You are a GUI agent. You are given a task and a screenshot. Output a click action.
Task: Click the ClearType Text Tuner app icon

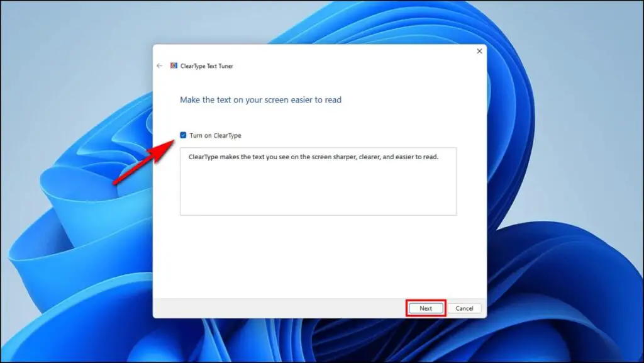(174, 65)
